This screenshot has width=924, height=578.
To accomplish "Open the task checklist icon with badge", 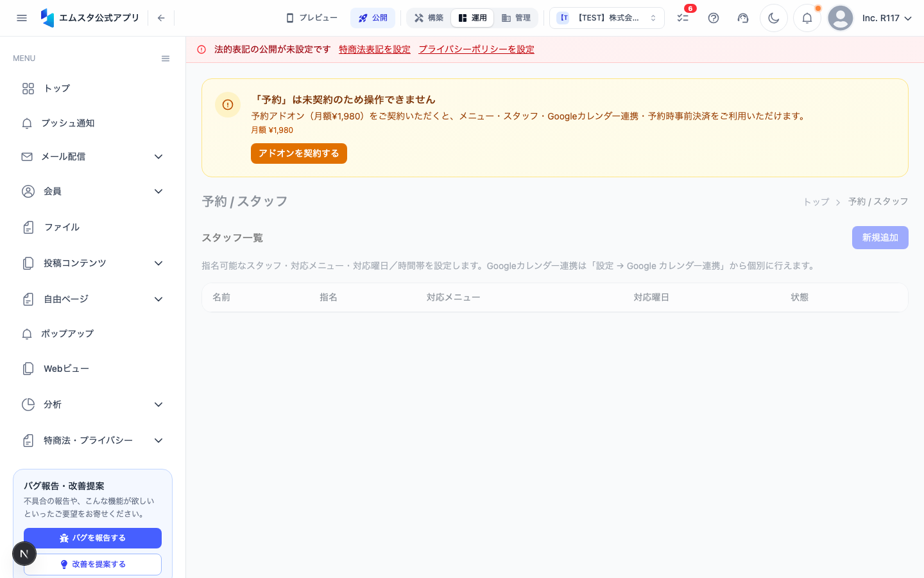I will pyautogui.click(x=683, y=18).
